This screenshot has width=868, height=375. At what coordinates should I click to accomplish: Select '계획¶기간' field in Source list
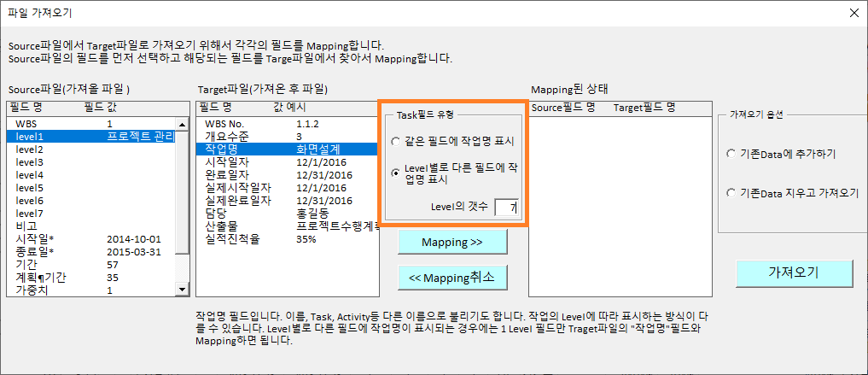(91, 277)
